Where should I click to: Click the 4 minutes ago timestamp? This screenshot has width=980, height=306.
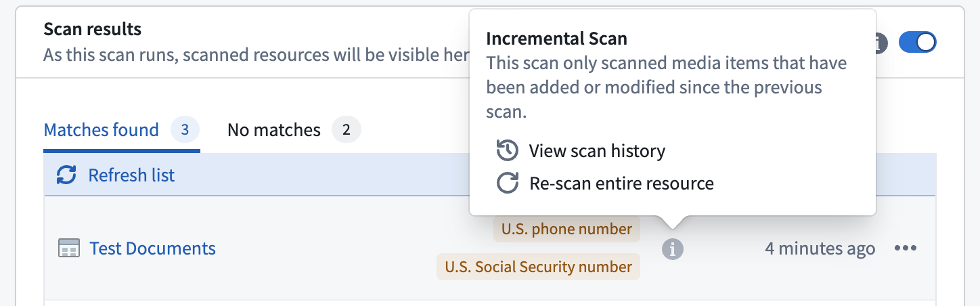pos(820,248)
